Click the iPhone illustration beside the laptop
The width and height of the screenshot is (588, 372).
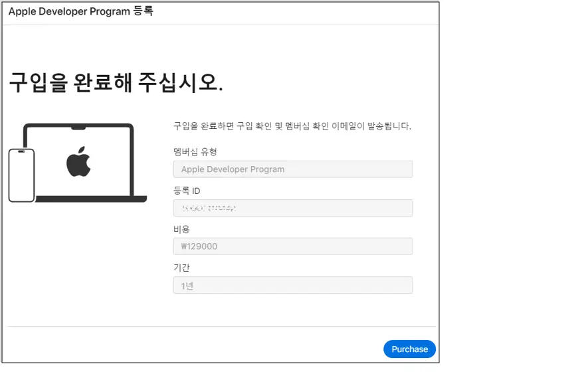[21, 175]
